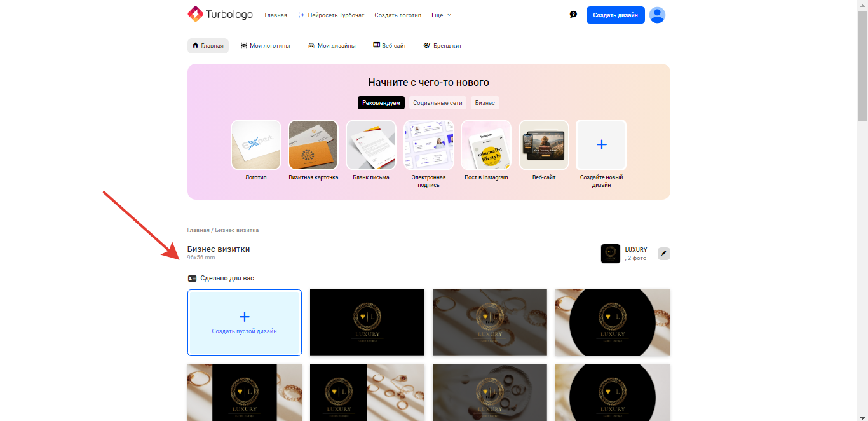Click the Создать пустой дизайн card

[245, 323]
